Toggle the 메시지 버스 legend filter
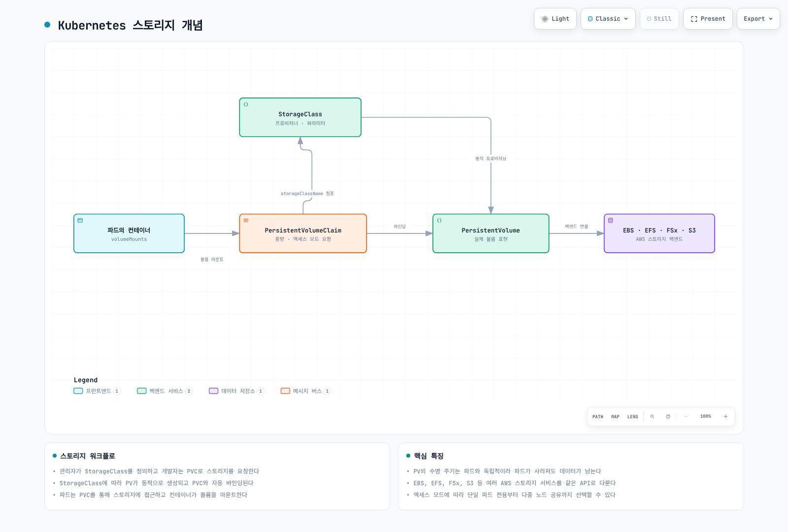788x532 pixels. point(306,391)
